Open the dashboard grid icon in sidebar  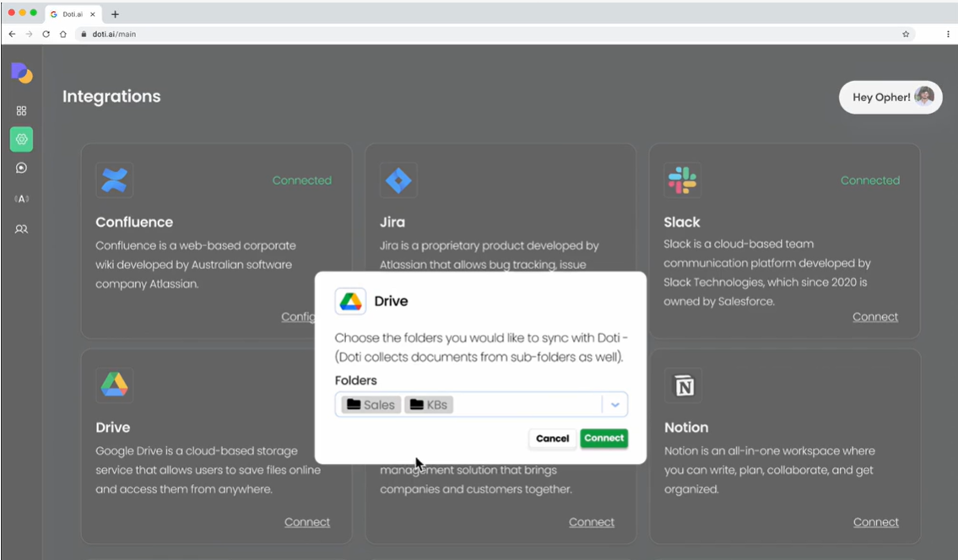[21, 110]
